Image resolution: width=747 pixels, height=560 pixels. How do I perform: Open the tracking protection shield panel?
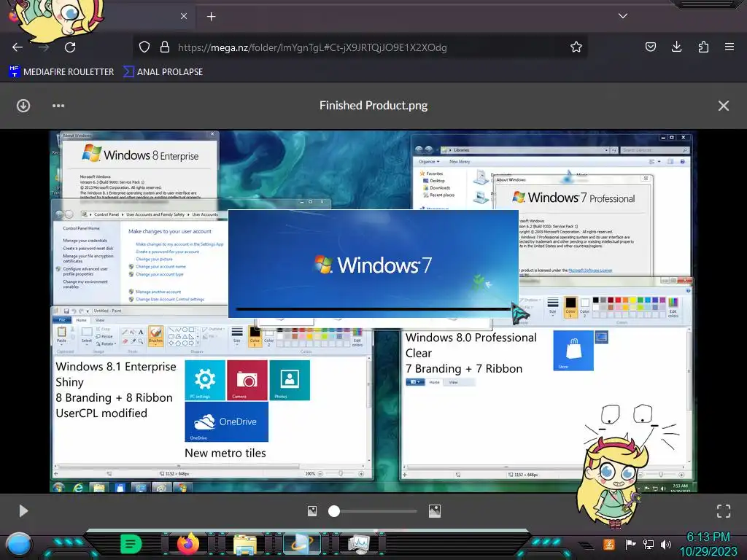pyautogui.click(x=144, y=47)
